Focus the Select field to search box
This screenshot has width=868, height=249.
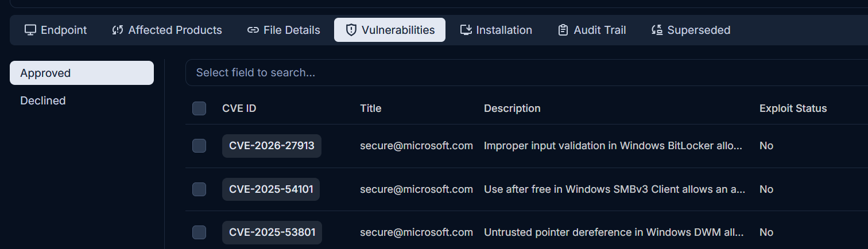[x=526, y=73]
